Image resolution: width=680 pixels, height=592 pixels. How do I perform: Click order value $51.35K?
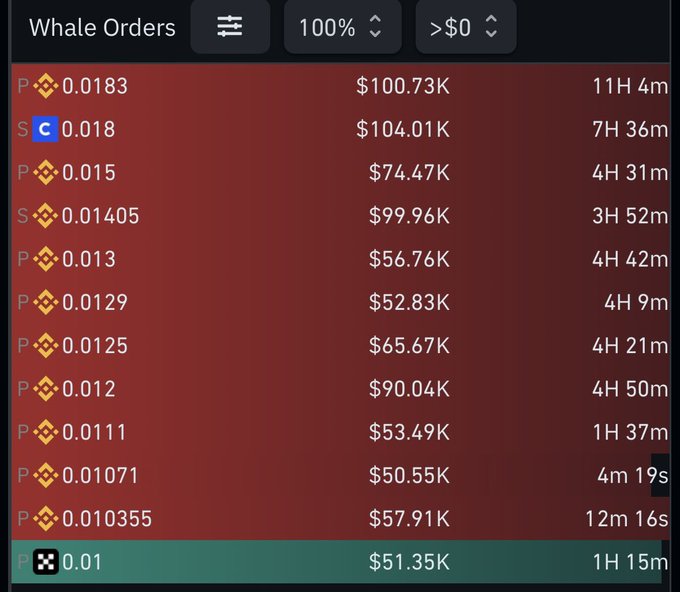409,562
